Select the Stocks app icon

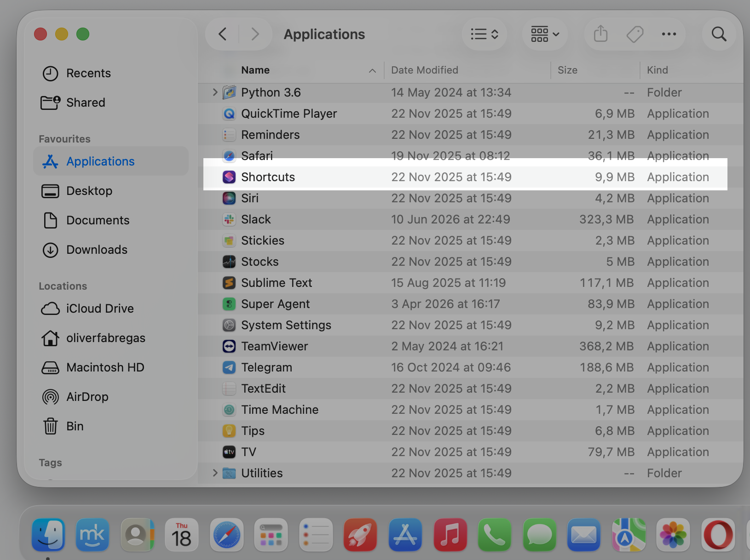pos(229,262)
